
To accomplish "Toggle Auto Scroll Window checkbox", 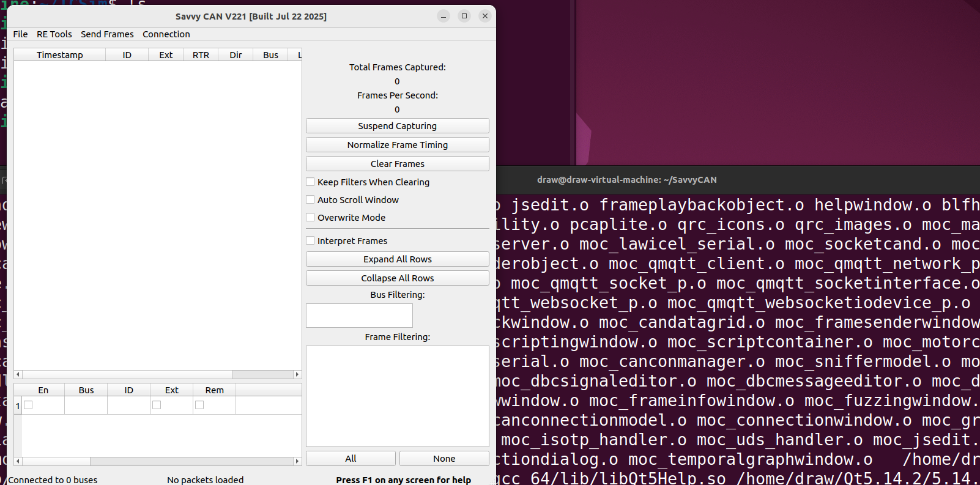I will pyautogui.click(x=311, y=200).
